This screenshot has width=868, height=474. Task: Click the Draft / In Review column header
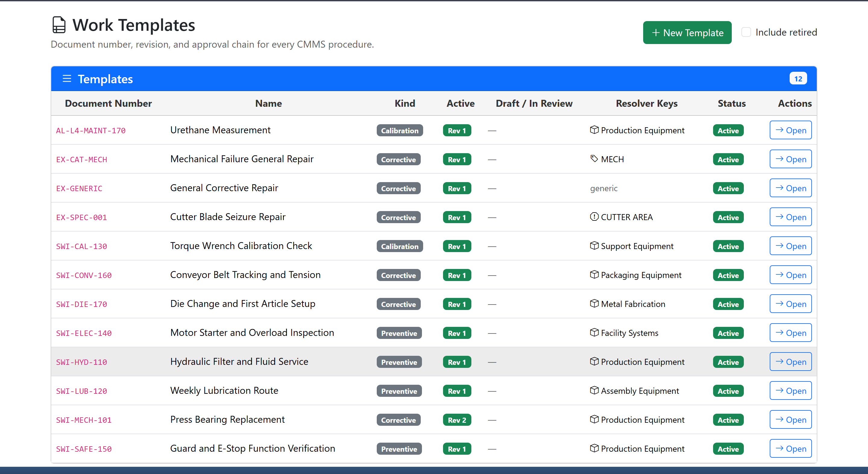(x=534, y=103)
